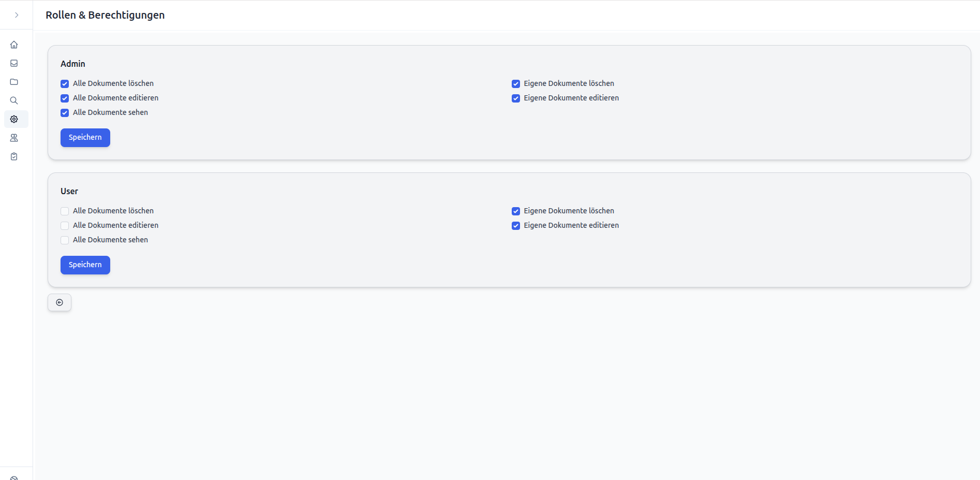Click Speichern in the Admin card

tap(85, 138)
